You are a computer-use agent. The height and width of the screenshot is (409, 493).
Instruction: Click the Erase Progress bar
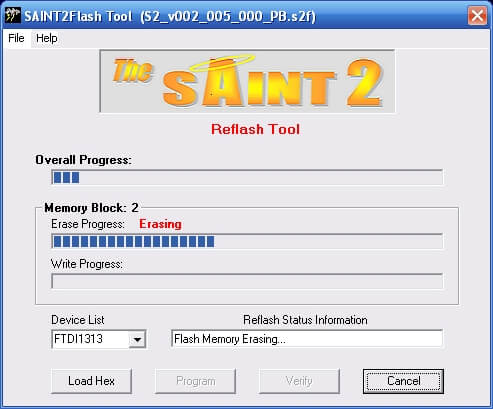247,241
